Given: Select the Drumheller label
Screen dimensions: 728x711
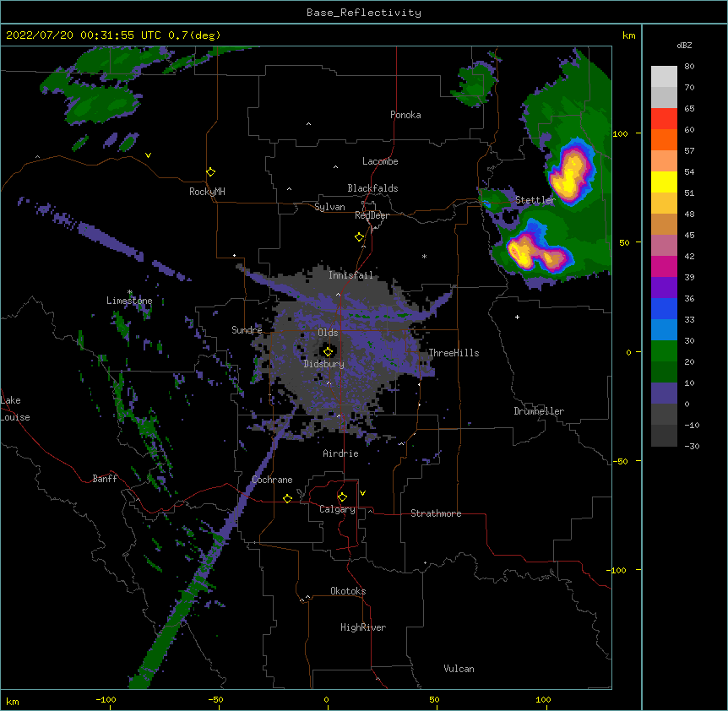Looking at the screenshot, I should pyautogui.click(x=539, y=411).
